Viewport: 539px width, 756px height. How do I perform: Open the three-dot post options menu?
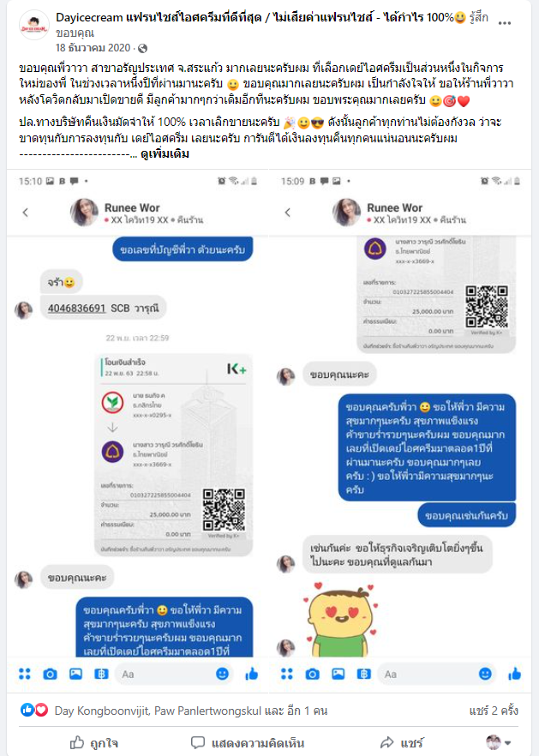coord(504,23)
